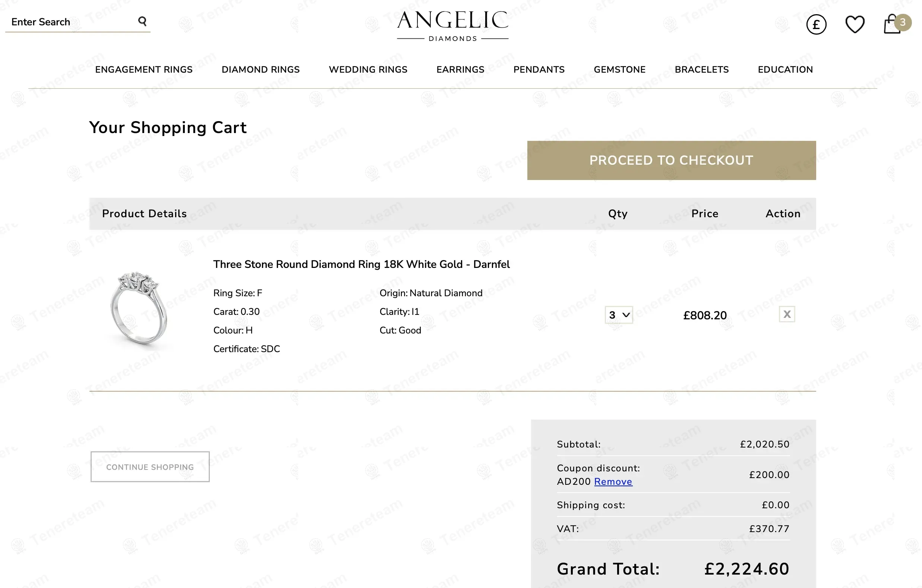Go to Bracelets category

[701, 70]
